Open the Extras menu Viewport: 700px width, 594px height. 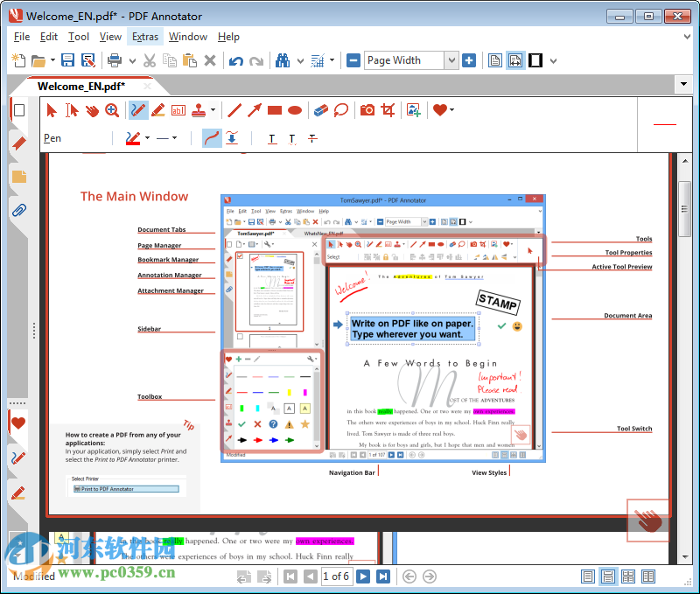pos(145,37)
